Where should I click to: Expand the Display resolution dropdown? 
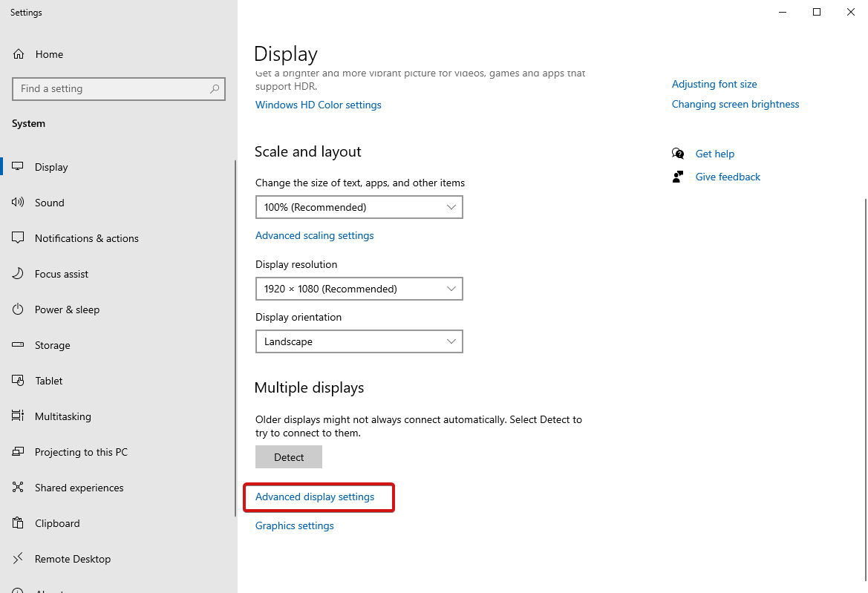(359, 289)
